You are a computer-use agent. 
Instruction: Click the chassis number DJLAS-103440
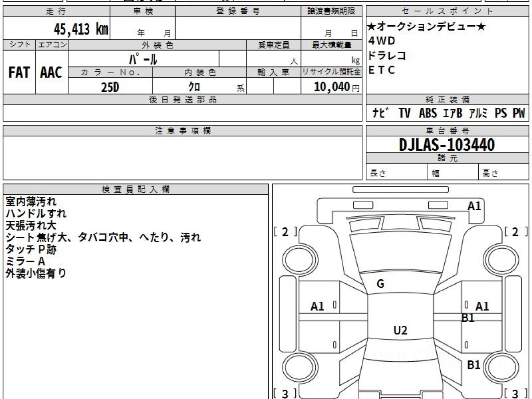(x=447, y=145)
